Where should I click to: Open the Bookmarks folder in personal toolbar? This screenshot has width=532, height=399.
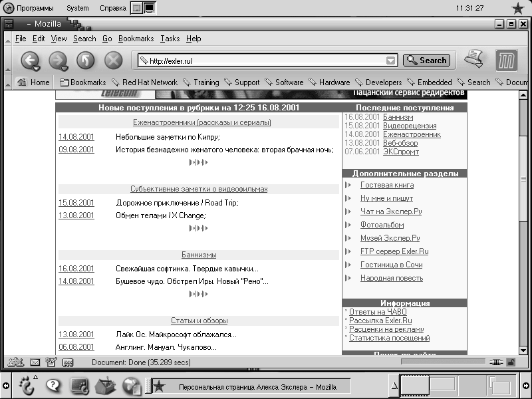click(82, 82)
